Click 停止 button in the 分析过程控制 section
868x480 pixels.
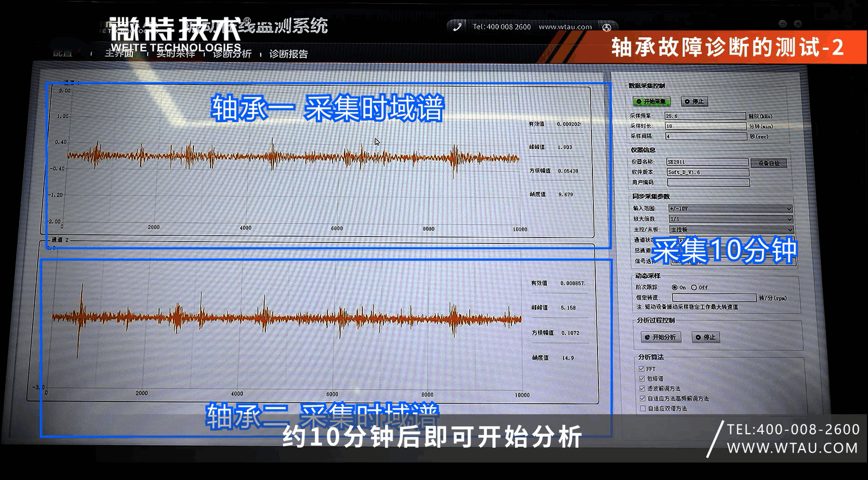click(x=705, y=337)
